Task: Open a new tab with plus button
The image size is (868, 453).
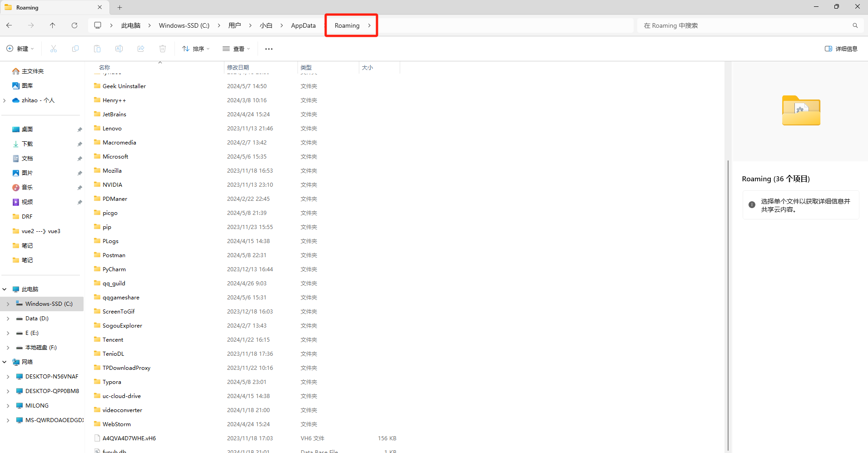Action: coord(120,7)
